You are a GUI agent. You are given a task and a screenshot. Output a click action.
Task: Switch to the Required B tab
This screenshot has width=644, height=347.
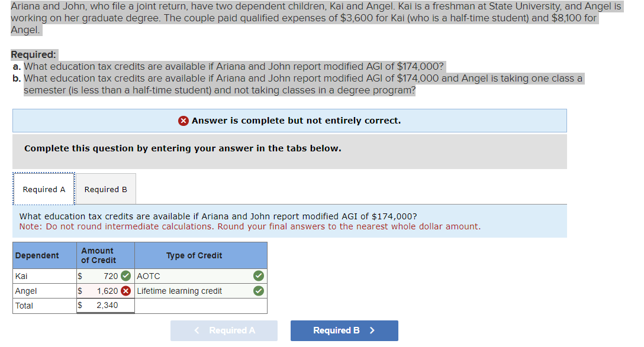[106, 189]
